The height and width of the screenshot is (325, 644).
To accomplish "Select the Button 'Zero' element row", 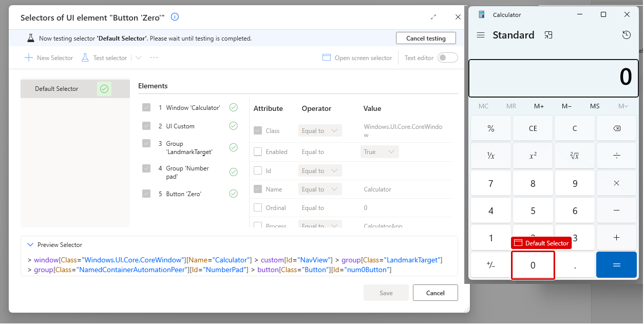I will pyautogui.click(x=191, y=194).
